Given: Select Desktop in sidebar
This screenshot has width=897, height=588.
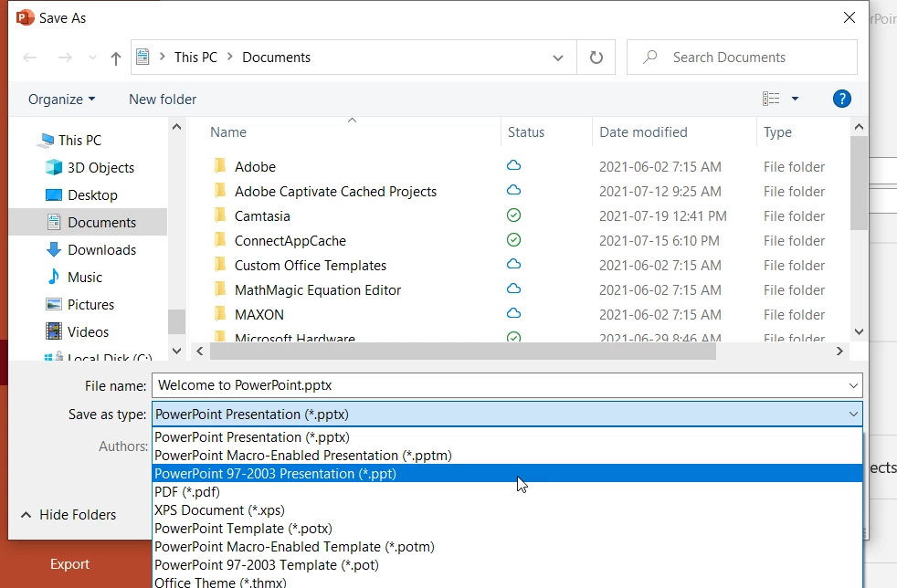Looking at the screenshot, I should 92,195.
